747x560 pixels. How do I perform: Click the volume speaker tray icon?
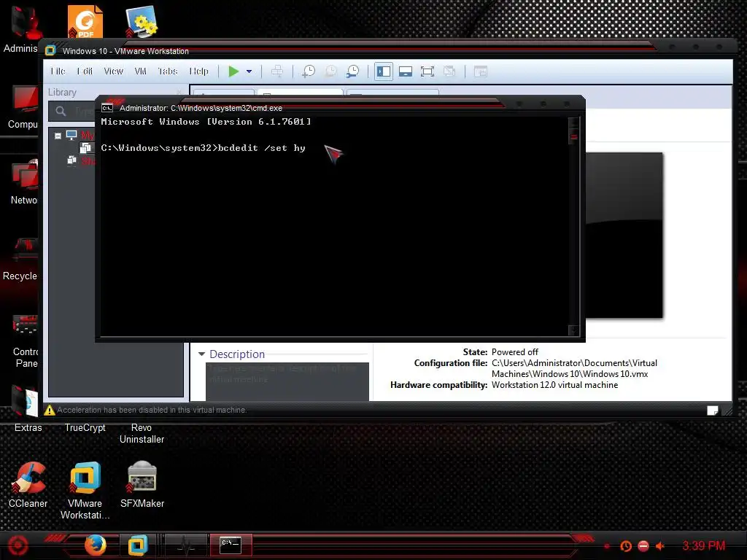(661, 545)
